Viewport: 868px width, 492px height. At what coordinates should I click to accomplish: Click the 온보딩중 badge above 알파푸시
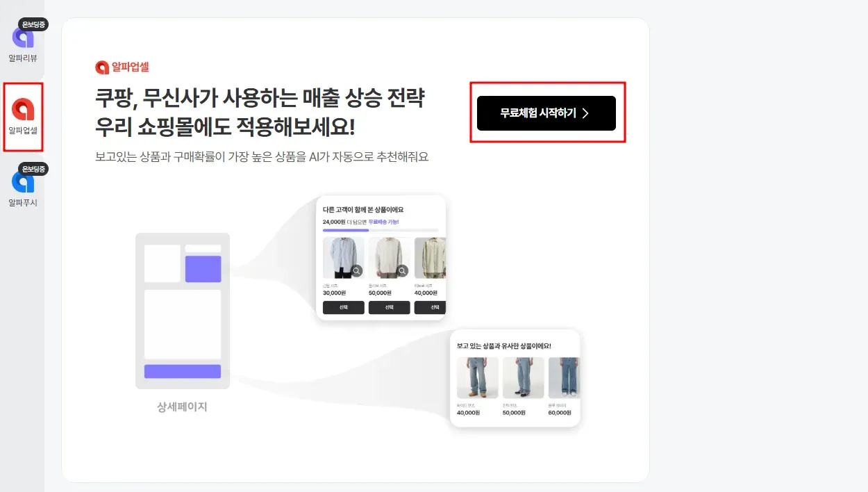[x=33, y=169]
